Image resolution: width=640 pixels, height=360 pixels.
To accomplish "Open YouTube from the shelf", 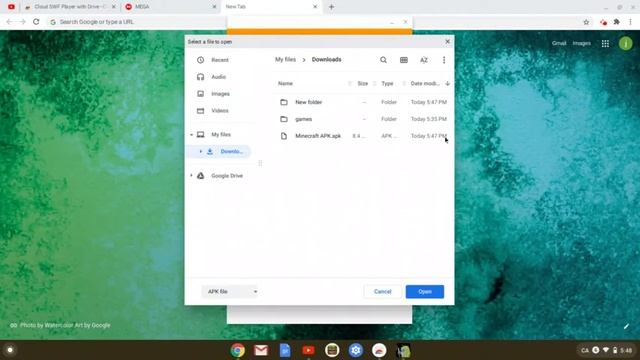I will tap(309, 350).
